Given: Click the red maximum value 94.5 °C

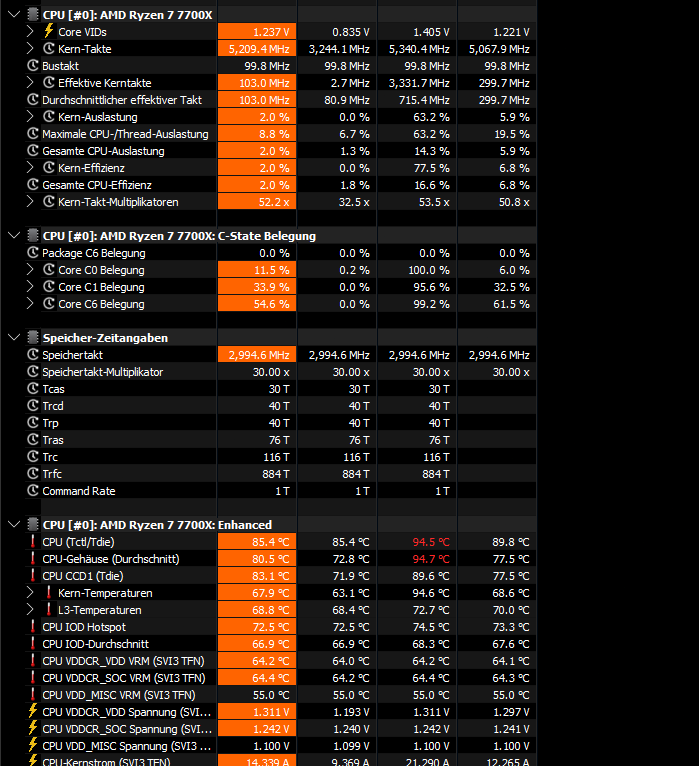Looking at the screenshot, I should [x=430, y=542].
